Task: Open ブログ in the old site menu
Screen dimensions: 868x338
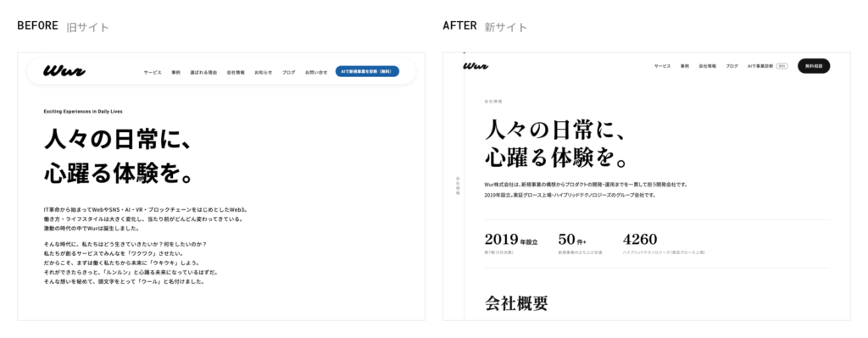Action: click(x=288, y=73)
